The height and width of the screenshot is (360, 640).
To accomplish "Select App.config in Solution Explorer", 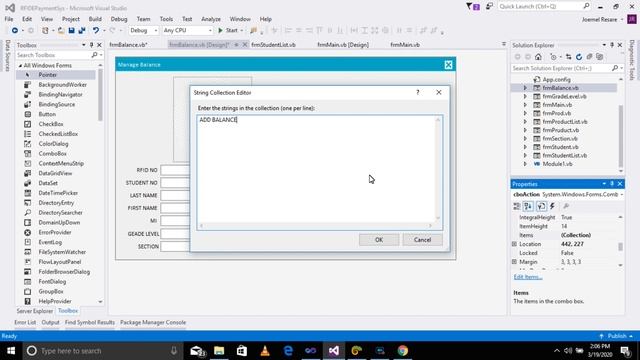I will [x=556, y=80].
